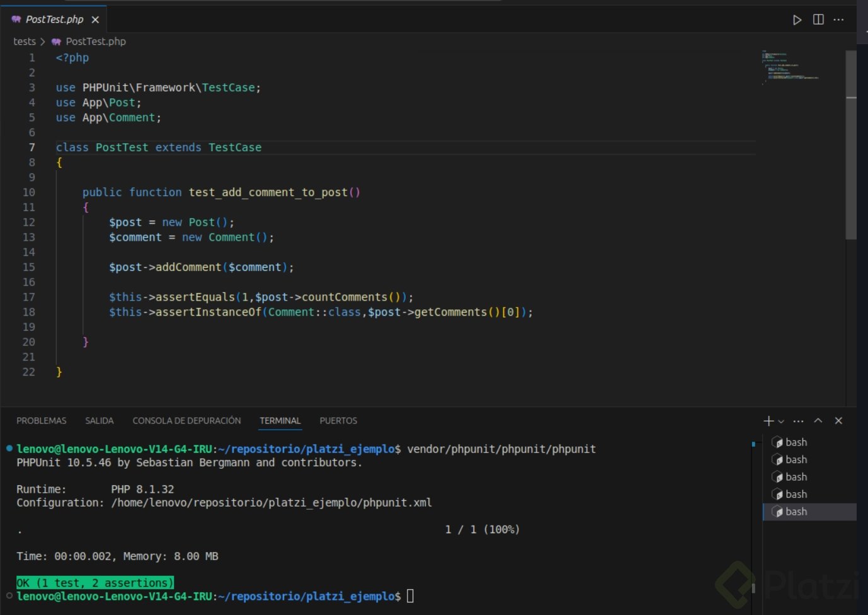
Task: Click the tests folder breadcrumb
Action: point(25,42)
